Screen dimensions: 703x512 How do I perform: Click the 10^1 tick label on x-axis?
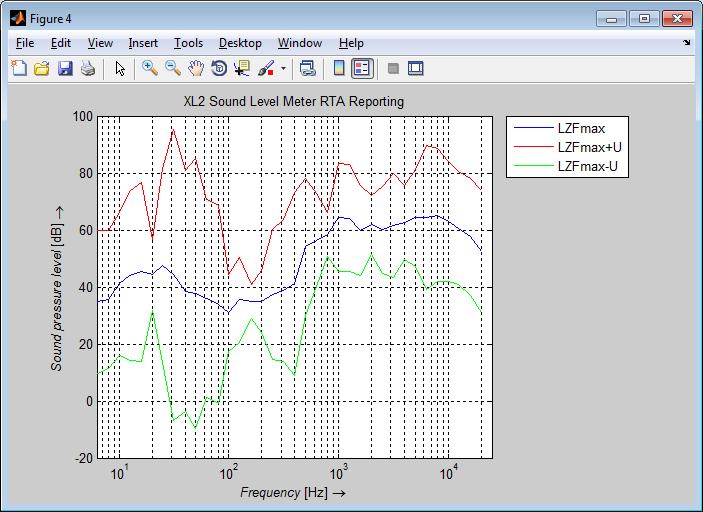click(119, 472)
